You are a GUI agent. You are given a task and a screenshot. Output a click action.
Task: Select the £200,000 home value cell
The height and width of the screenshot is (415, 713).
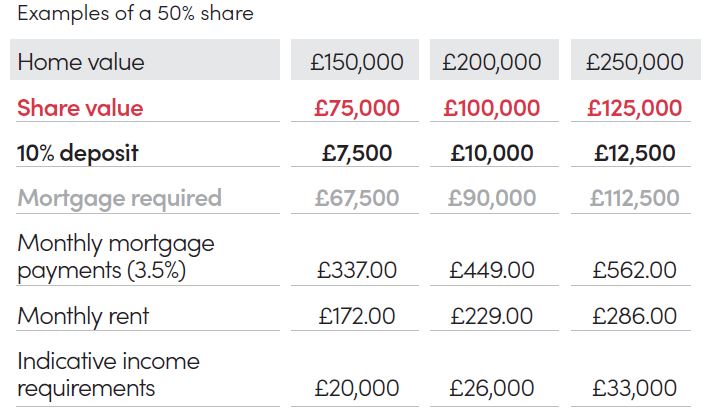(x=491, y=62)
